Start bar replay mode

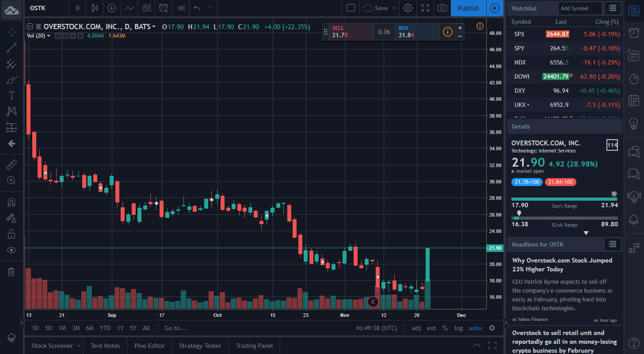pos(181,8)
